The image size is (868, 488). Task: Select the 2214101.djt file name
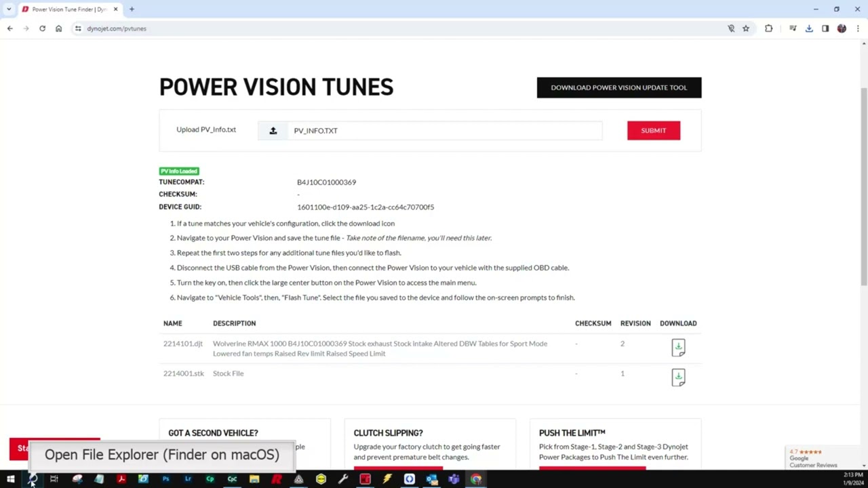point(183,344)
